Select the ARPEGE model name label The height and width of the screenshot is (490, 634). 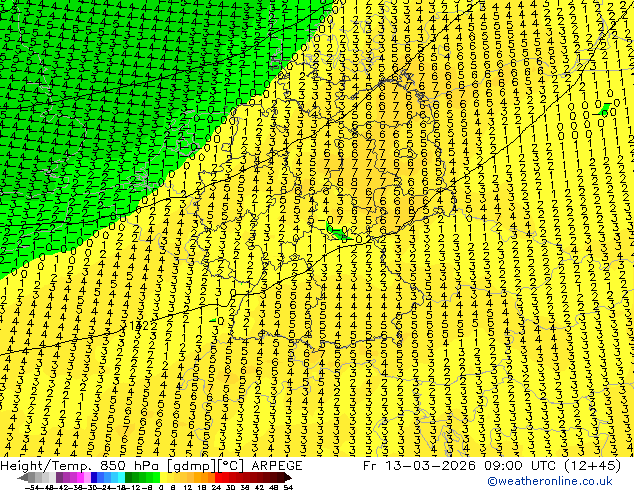tap(277, 466)
